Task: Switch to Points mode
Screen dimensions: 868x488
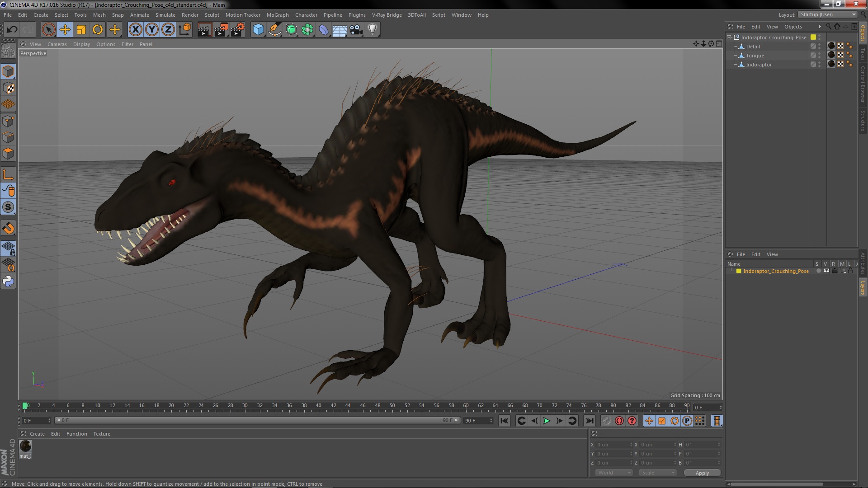Action: [8, 121]
